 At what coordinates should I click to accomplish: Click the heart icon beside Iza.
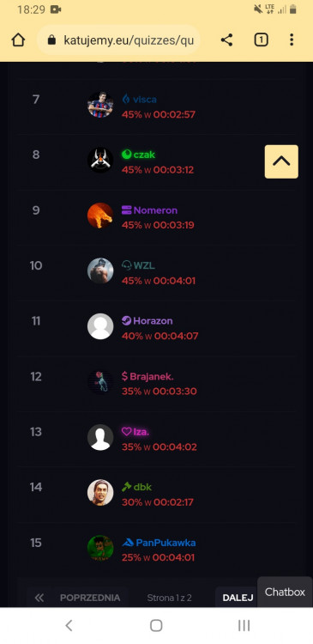126,432
